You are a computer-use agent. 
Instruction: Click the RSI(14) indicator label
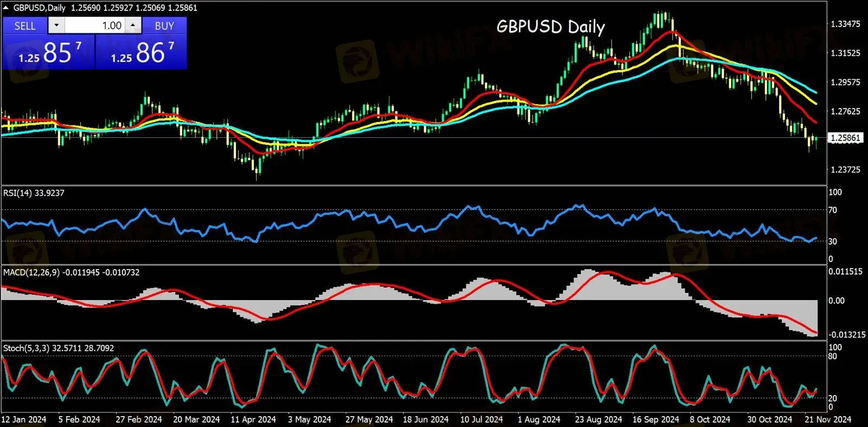coord(34,193)
